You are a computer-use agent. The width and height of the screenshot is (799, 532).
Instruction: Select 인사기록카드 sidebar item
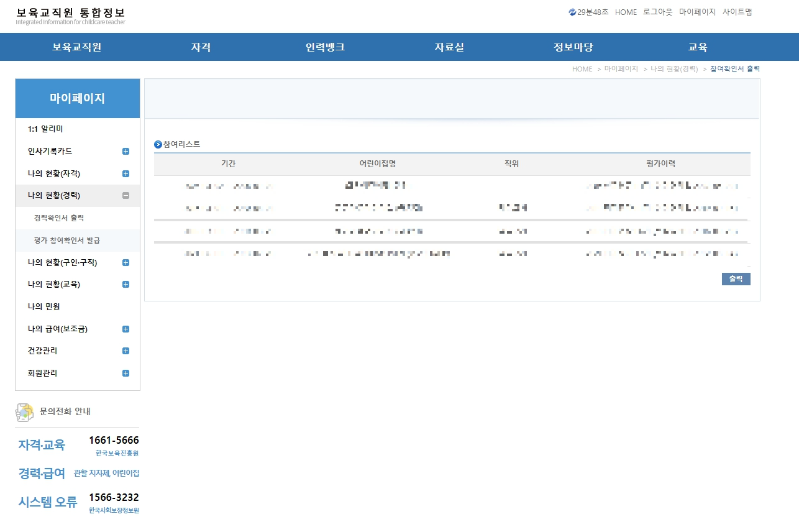pos(50,151)
